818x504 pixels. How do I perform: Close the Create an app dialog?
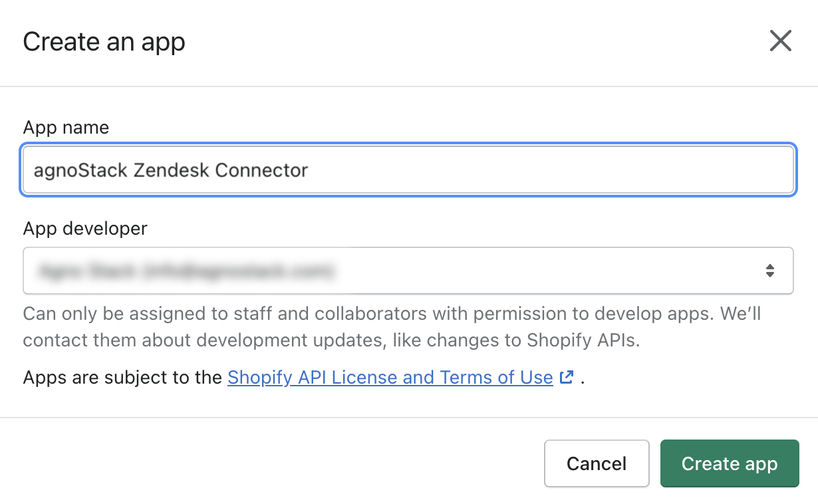[780, 41]
